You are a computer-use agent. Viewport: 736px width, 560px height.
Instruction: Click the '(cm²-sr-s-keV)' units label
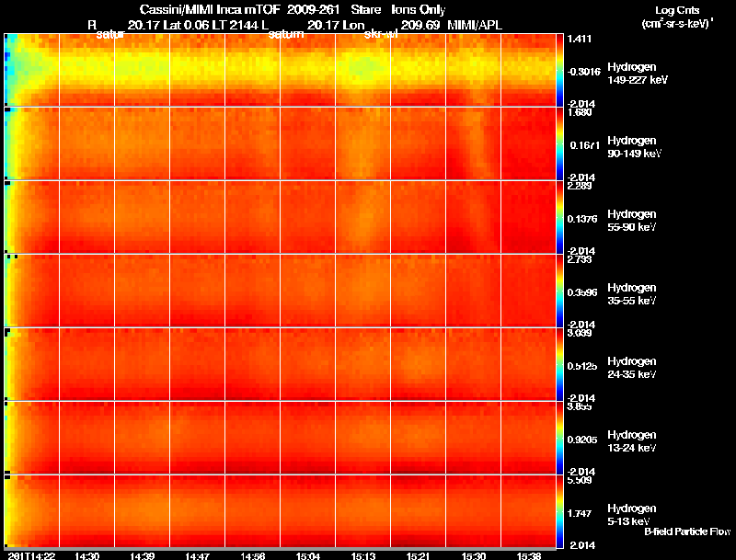678,24
